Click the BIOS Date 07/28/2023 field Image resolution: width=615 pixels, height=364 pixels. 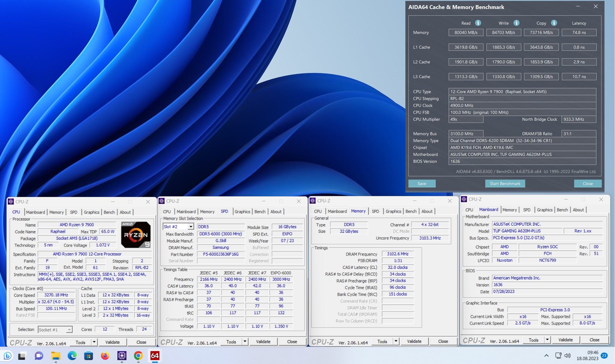pyautogui.click(x=547, y=291)
